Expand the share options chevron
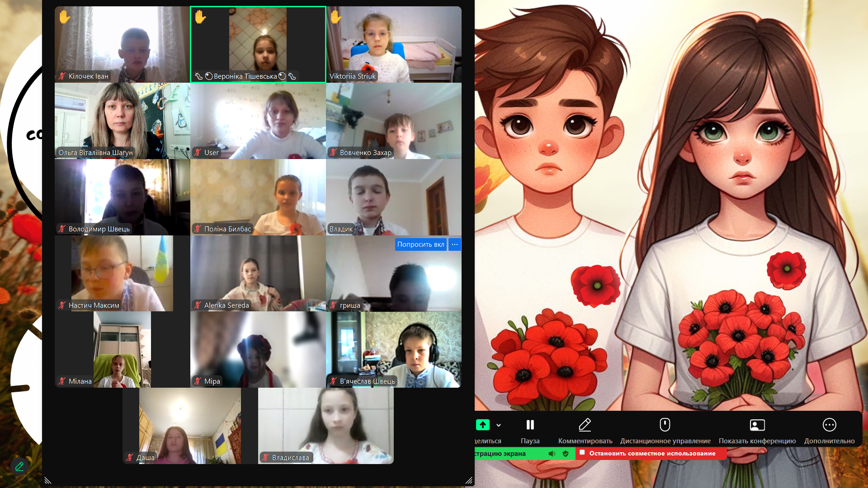Viewport: 868px width, 488px height. coord(499,425)
